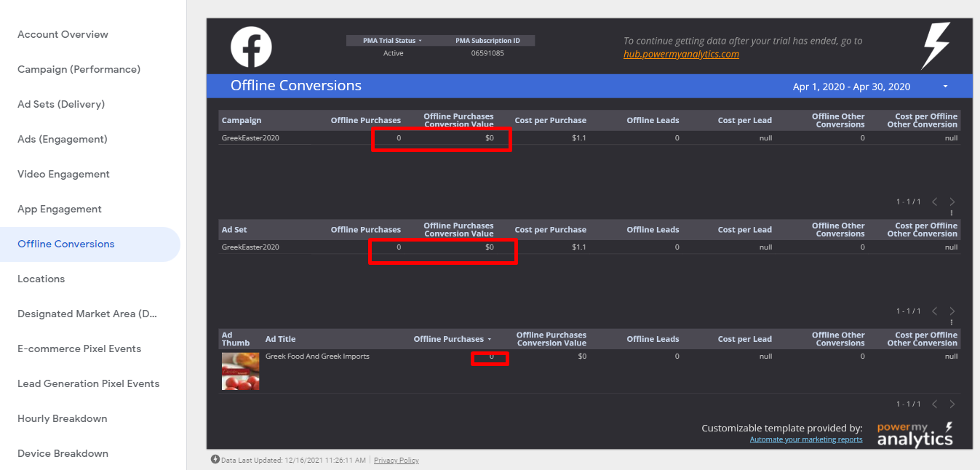This screenshot has width=980, height=470.
Task: Open the Account Overview page
Action: click(x=63, y=34)
